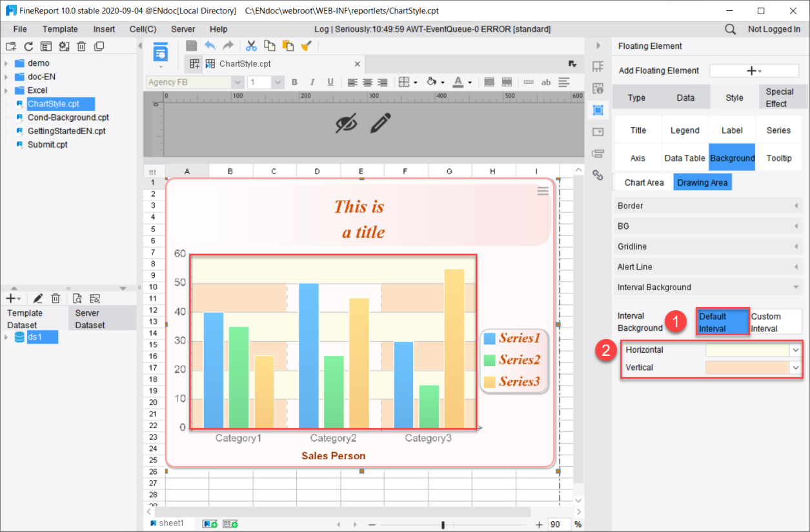Image resolution: width=810 pixels, height=532 pixels.
Task: Click the Undo arrow in the toolbar
Action: 210,46
